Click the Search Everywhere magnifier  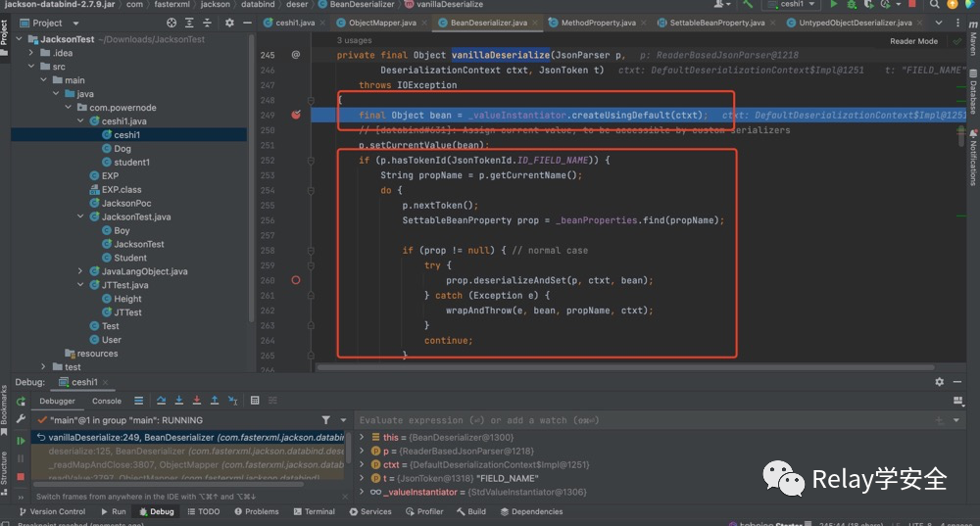coord(934,4)
